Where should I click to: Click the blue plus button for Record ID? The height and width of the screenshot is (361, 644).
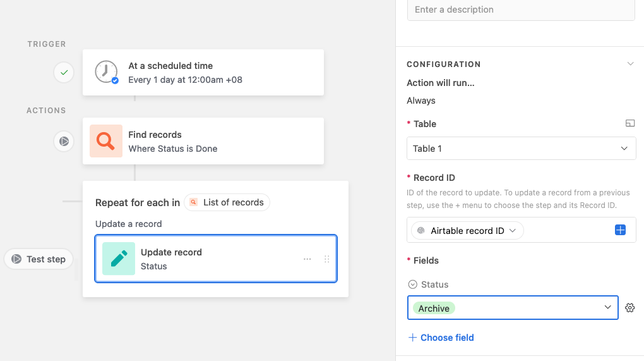[x=620, y=230]
